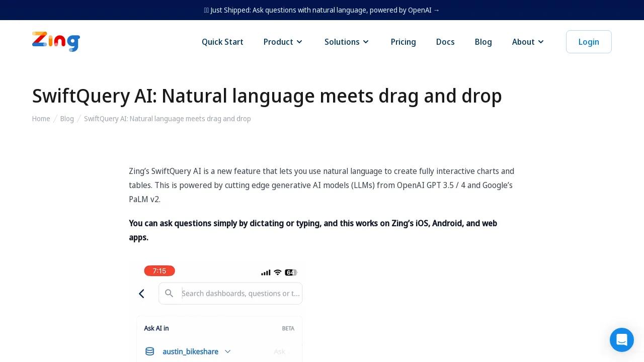Click the article title heading
644x362 pixels.
click(x=267, y=96)
